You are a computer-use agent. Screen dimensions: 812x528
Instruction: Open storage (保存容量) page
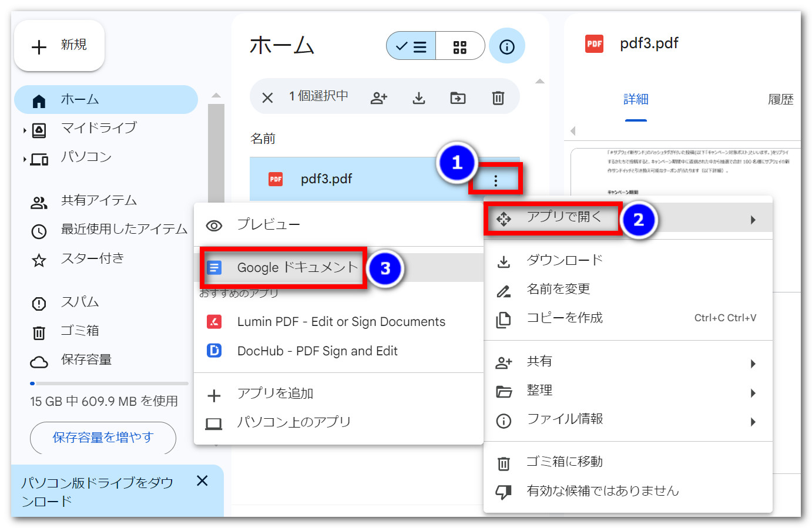(86, 359)
